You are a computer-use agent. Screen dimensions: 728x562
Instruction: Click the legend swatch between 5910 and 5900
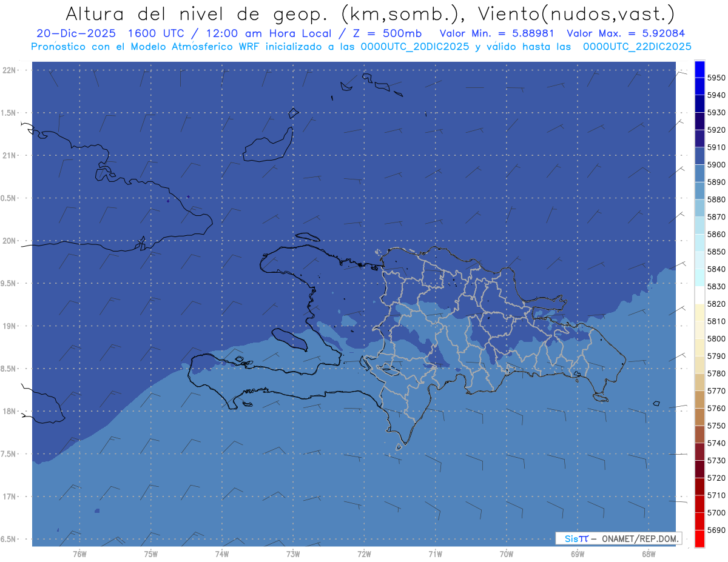point(699,156)
